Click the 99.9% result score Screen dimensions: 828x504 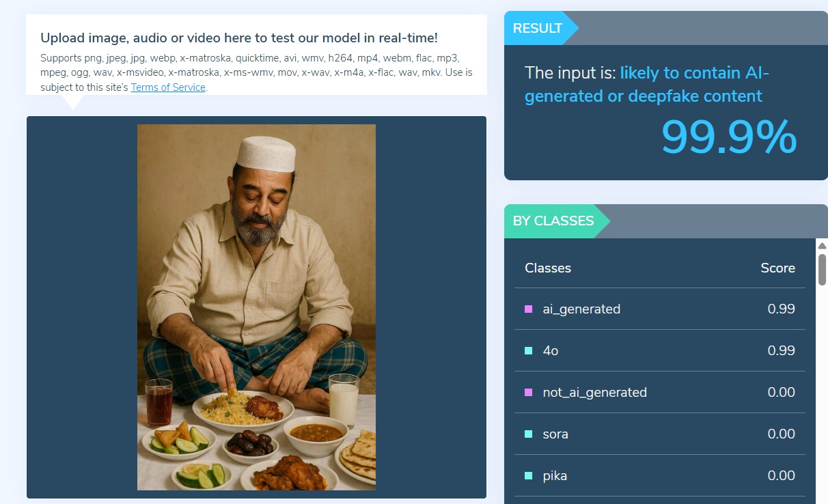pyautogui.click(x=729, y=137)
